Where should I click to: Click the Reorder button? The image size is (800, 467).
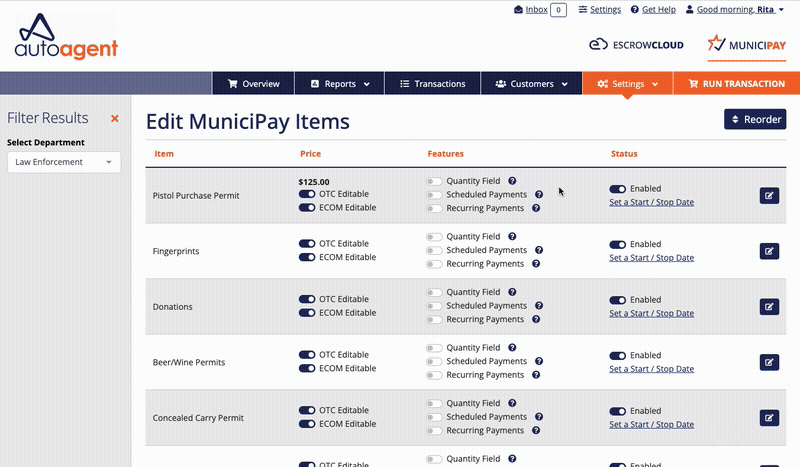[755, 119]
